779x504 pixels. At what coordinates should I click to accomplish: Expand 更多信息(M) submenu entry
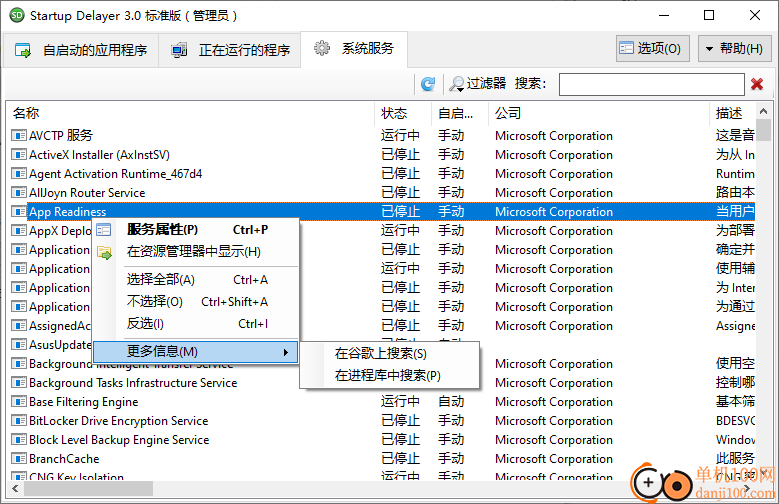(196, 352)
